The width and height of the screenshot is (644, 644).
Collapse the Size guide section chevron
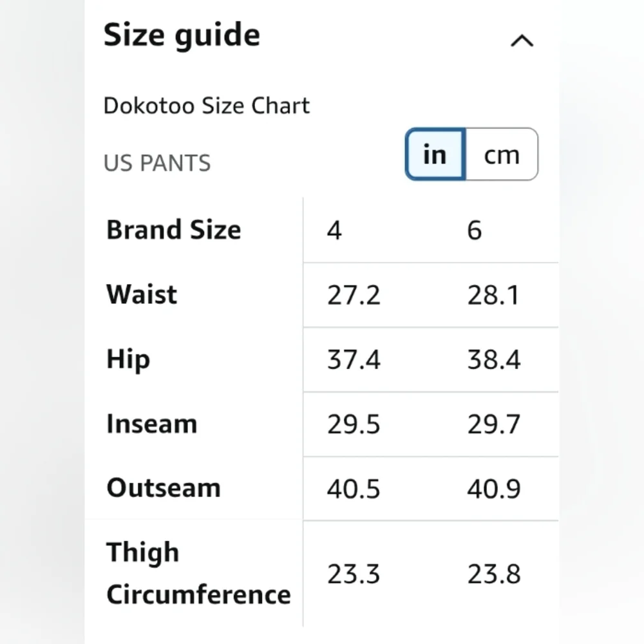(x=522, y=41)
